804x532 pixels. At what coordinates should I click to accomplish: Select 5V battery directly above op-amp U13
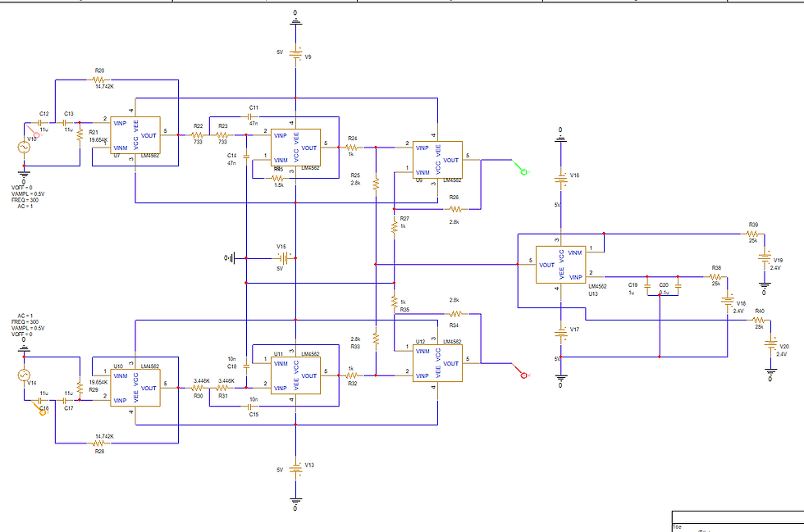561,179
